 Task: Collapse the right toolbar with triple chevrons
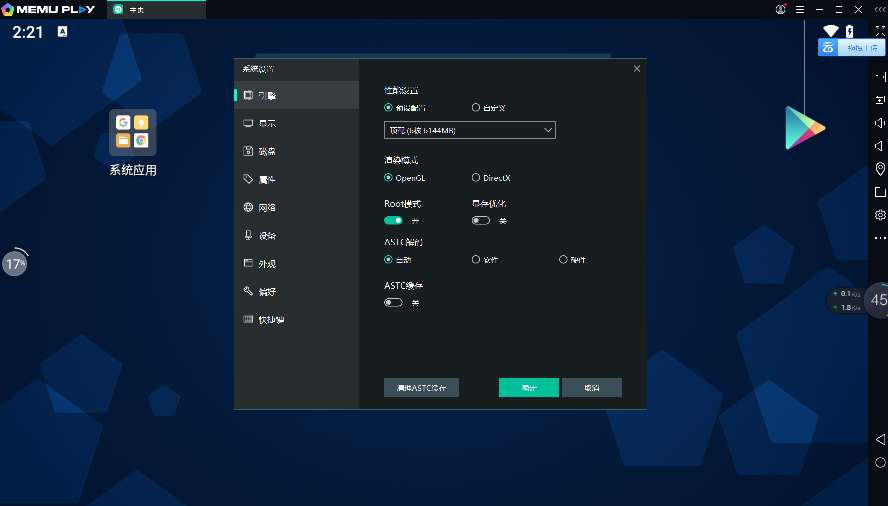point(880,10)
